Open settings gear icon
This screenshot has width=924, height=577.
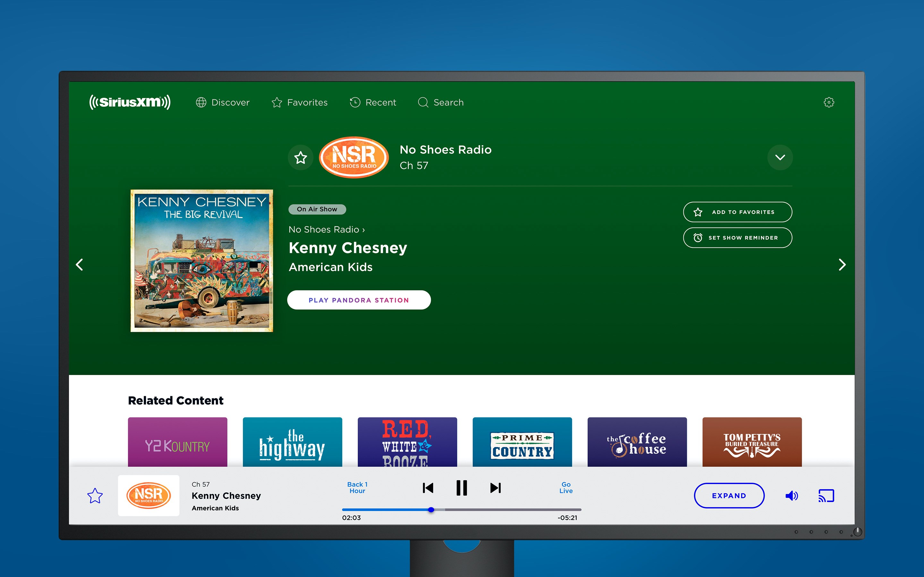(x=828, y=102)
